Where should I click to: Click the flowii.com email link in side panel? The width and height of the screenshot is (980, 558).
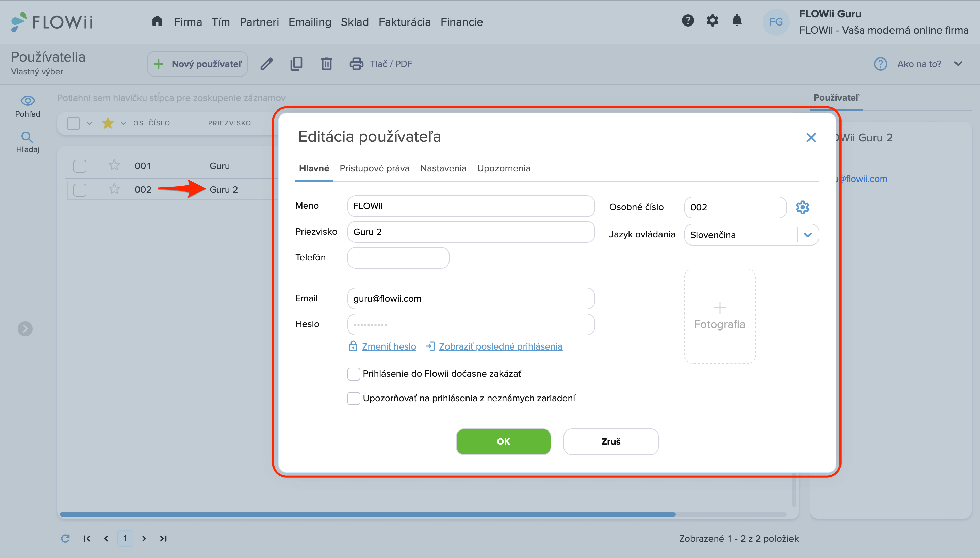click(862, 179)
